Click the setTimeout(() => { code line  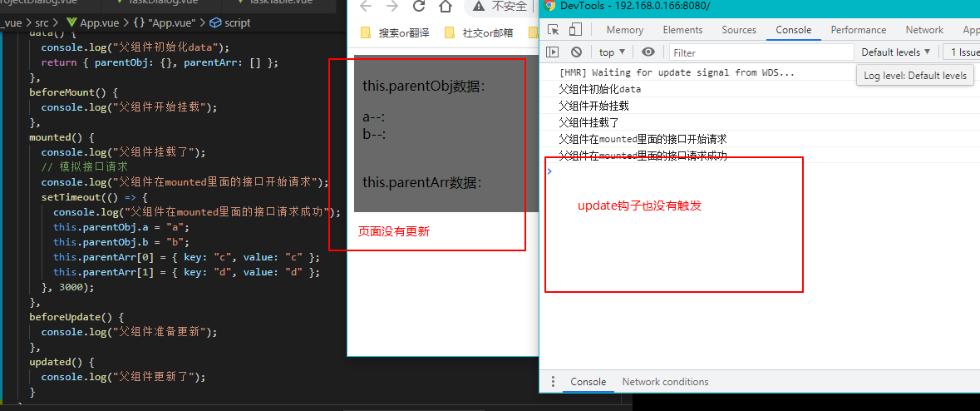tap(95, 198)
